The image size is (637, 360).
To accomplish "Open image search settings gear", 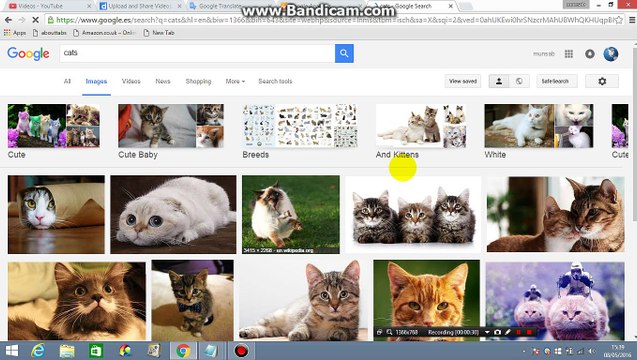I will tap(602, 81).
